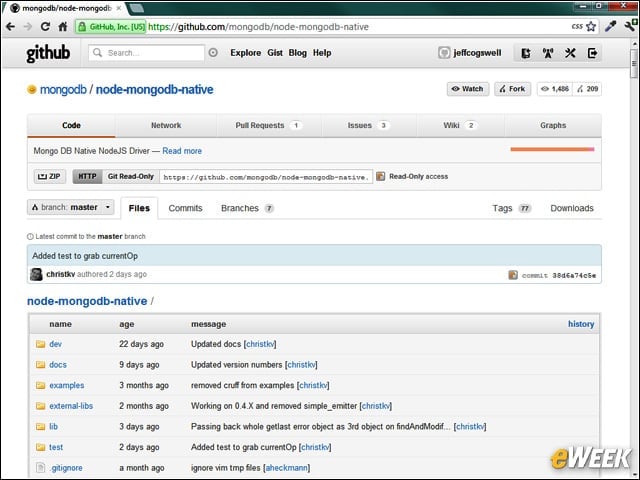Click the clone URL text field
This screenshot has width=640, height=480.
click(x=266, y=177)
